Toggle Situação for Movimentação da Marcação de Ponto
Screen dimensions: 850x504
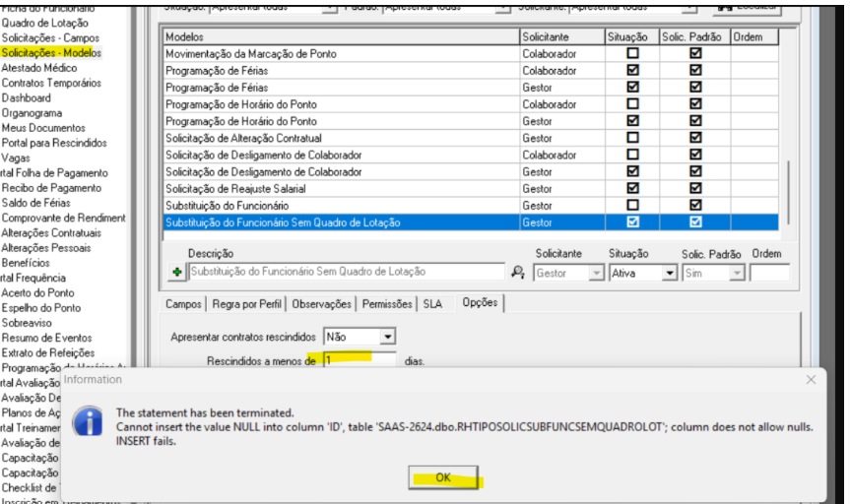click(x=632, y=54)
